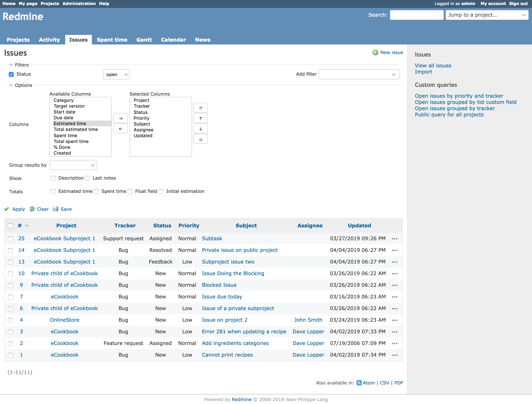This screenshot has height=404, width=532.
Task: Click View all issues link
Action: click(433, 65)
